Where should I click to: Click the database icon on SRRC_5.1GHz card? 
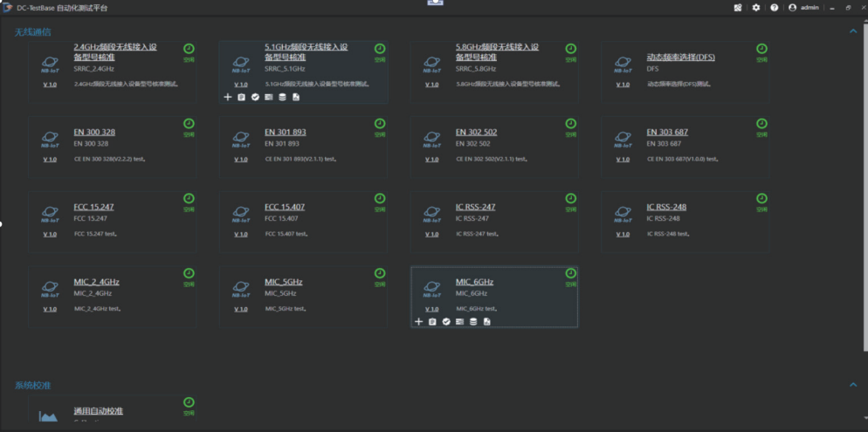(x=282, y=97)
